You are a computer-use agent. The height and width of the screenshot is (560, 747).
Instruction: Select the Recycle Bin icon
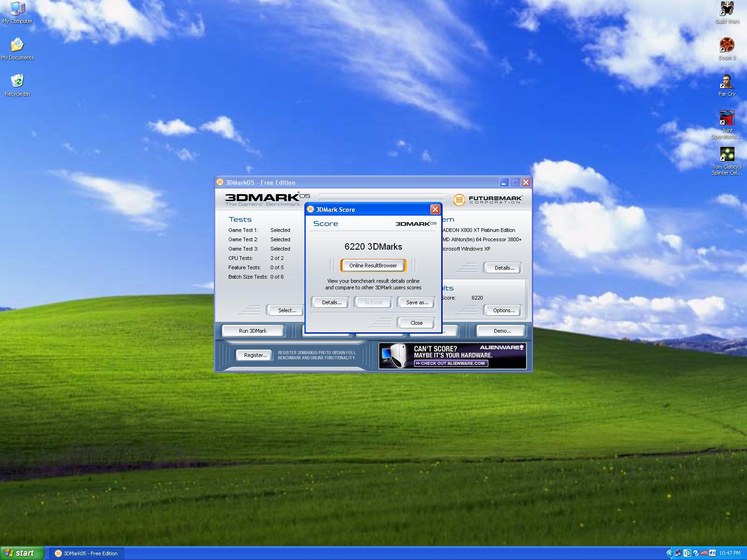[x=17, y=85]
